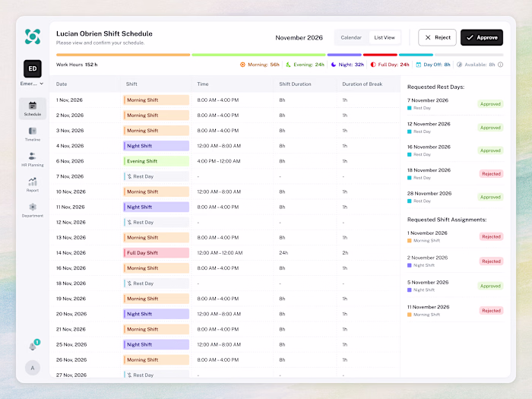Open the Department sidebar icon
Image resolution: width=532 pixels, height=399 pixels.
(x=33, y=210)
